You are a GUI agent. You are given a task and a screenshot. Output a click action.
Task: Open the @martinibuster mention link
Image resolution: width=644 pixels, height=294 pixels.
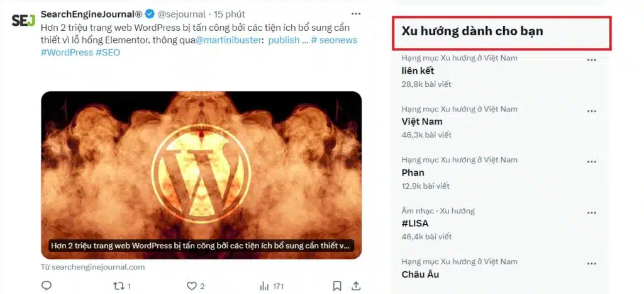pyautogui.click(x=228, y=40)
